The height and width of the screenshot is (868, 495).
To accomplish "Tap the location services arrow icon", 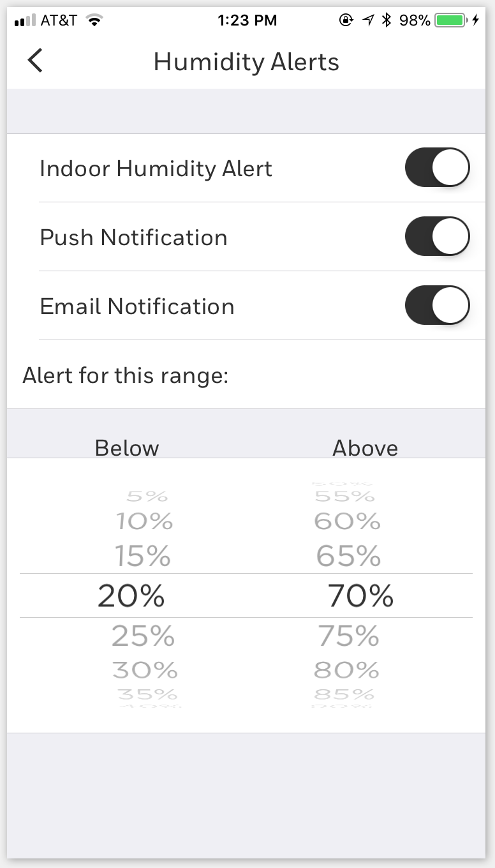I will (x=368, y=20).
